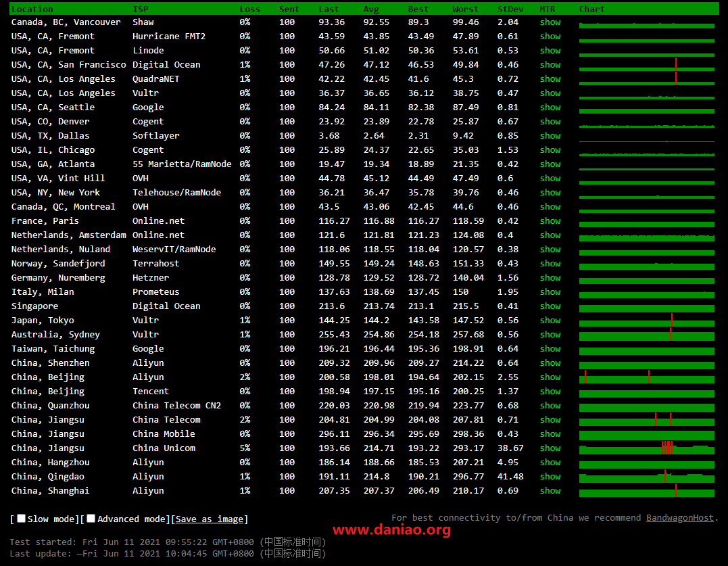Click the Beijing Aliyun latency chart
The image size is (728, 566).
coord(647,377)
